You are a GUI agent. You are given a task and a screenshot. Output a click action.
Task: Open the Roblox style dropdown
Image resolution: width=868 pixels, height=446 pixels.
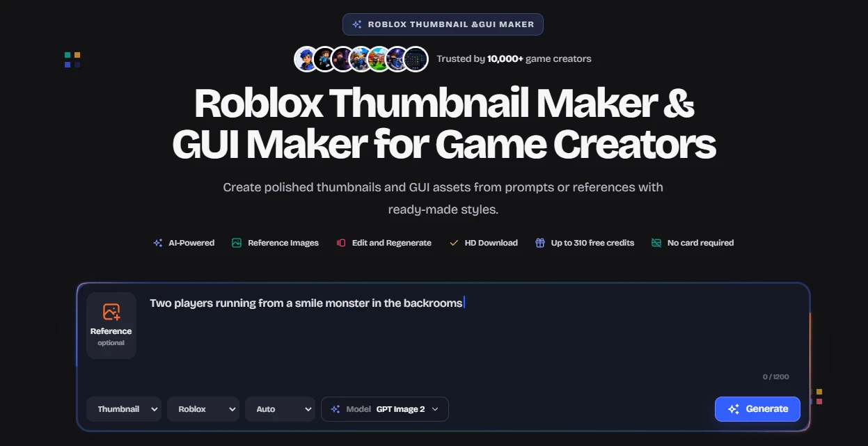point(203,409)
